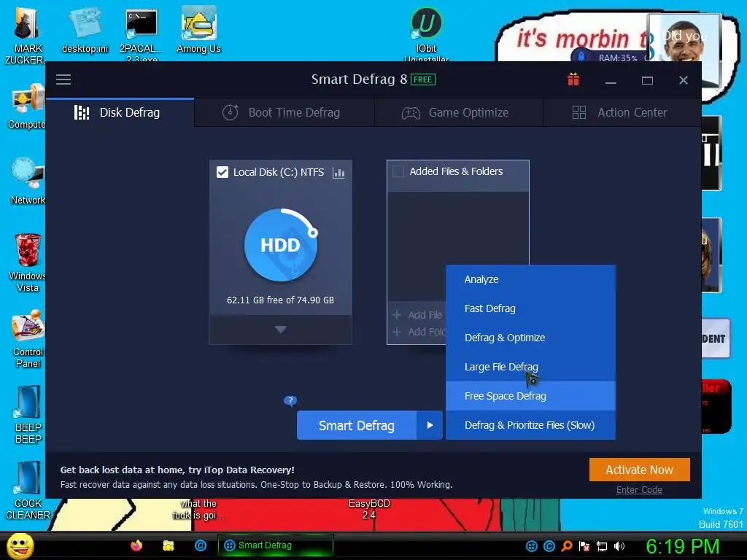Open Computer desktop icon
This screenshot has height=560, width=747.
[28, 106]
